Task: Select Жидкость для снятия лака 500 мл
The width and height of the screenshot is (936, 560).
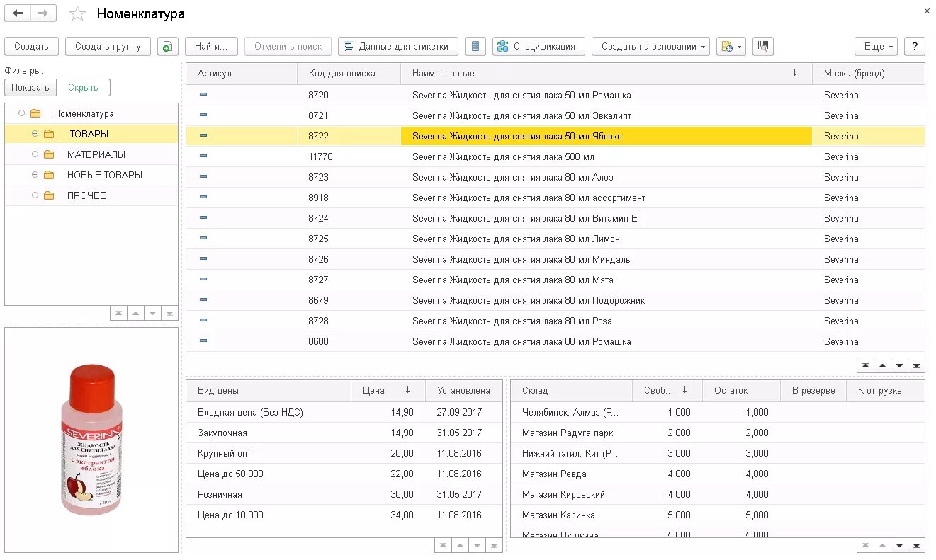Action: pyautogui.click(x=556, y=156)
